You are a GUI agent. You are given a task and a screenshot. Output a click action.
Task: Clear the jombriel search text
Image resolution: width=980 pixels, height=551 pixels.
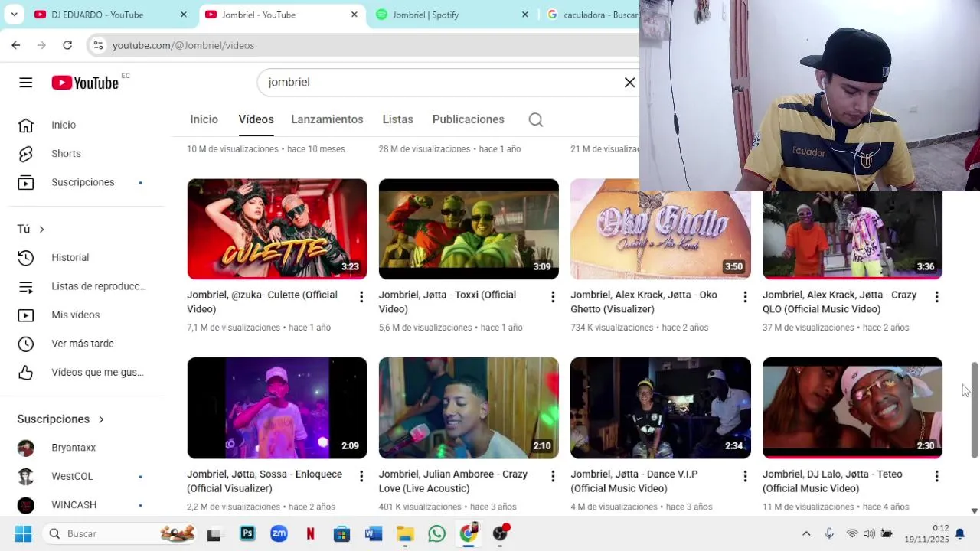tap(629, 82)
